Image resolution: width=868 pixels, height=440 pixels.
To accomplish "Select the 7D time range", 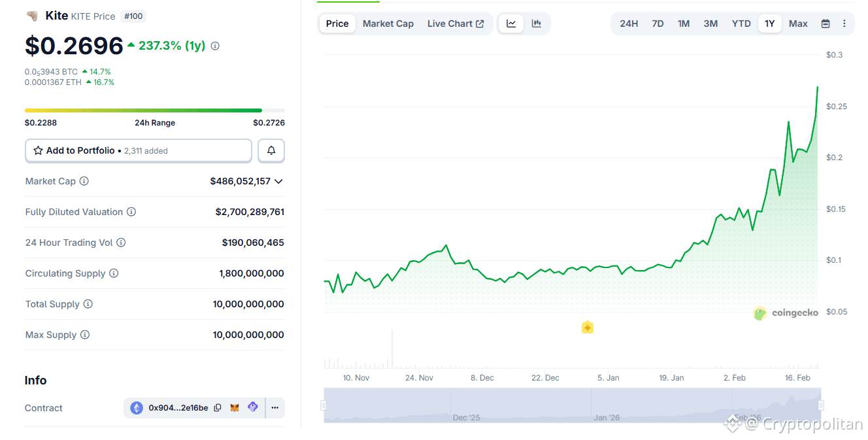I will 658,23.
